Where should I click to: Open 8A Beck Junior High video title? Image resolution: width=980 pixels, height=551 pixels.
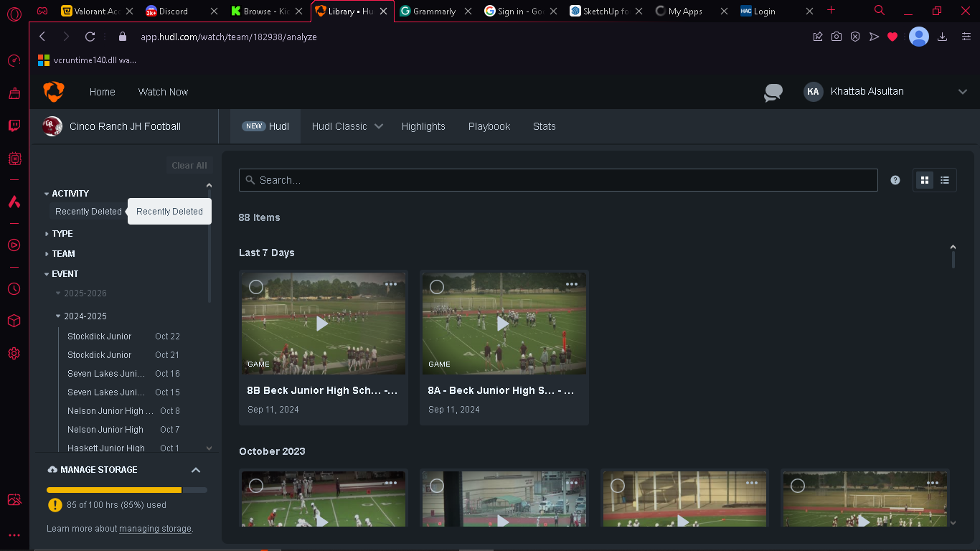click(501, 391)
